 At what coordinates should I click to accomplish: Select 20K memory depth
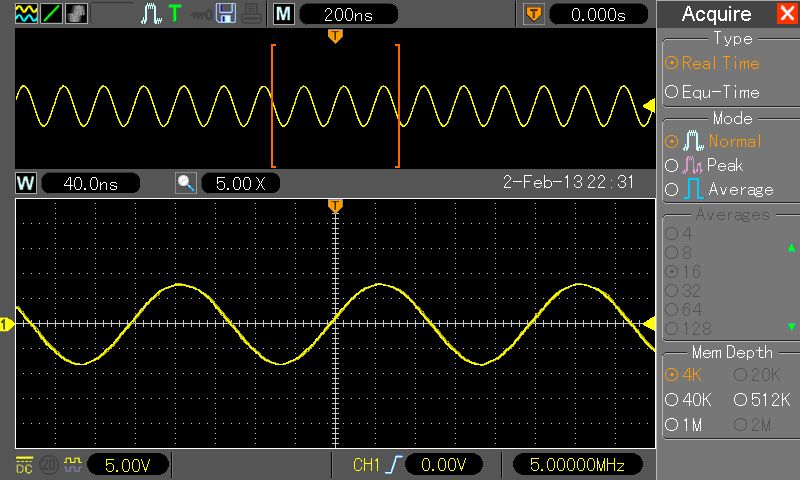point(757,375)
